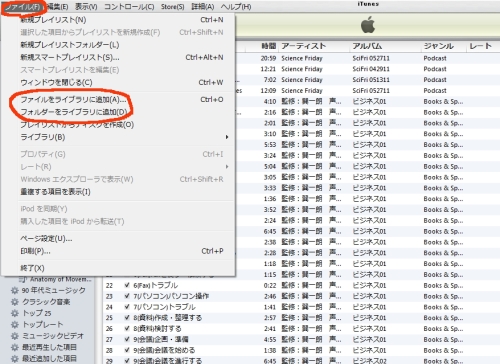
Task: Open the 編集(E) menu
Action: (57, 7)
